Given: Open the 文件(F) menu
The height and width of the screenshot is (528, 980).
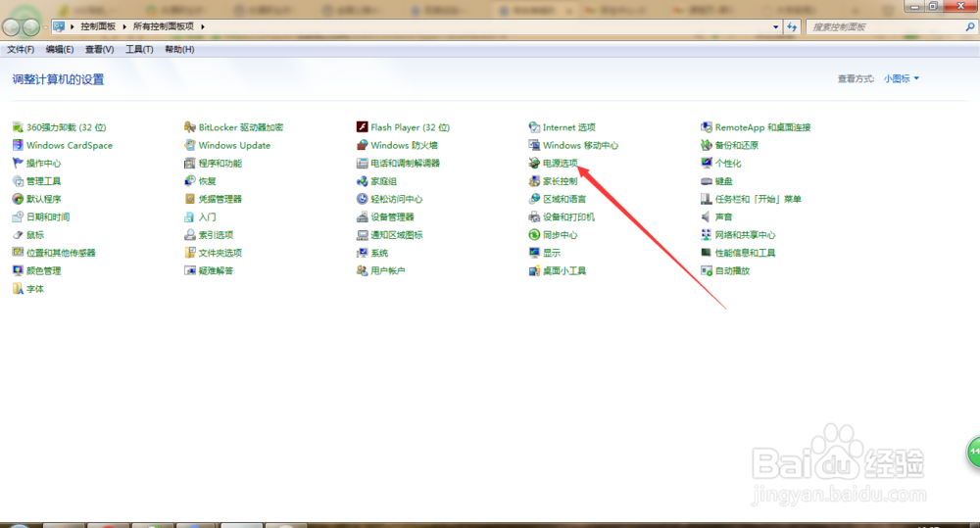Looking at the screenshot, I should (21, 49).
